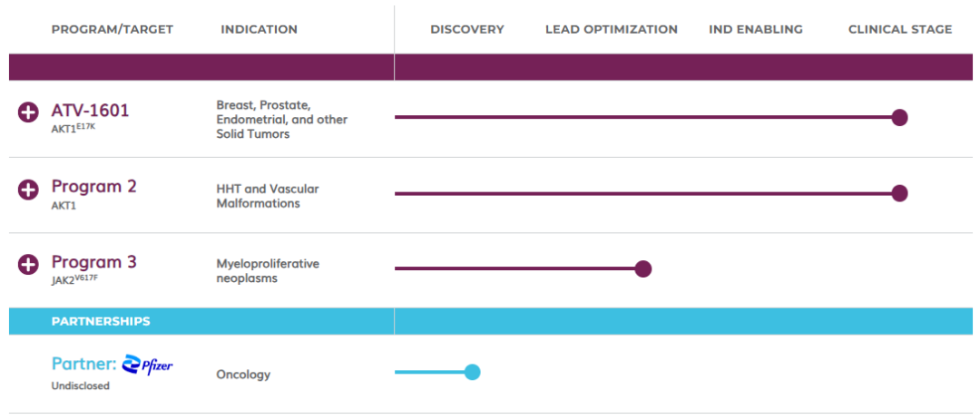Viewport: 980px width, 419px height.
Task: Click the Pfizer partnership discovery progress dot
Action: coord(472,372)
